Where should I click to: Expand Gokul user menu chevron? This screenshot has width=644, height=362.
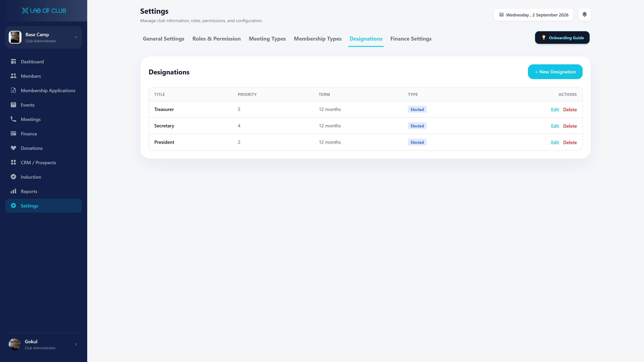click(x=76, y=344)
